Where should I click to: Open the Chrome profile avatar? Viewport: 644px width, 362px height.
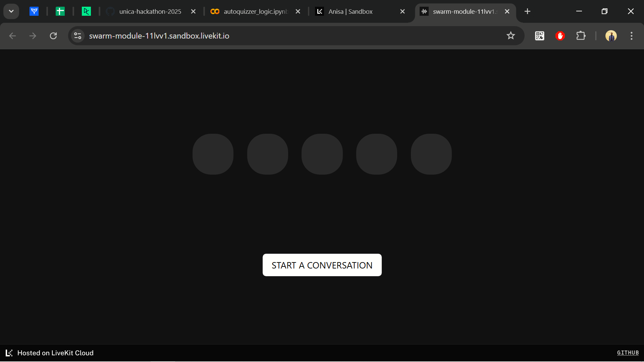[611, 36]
